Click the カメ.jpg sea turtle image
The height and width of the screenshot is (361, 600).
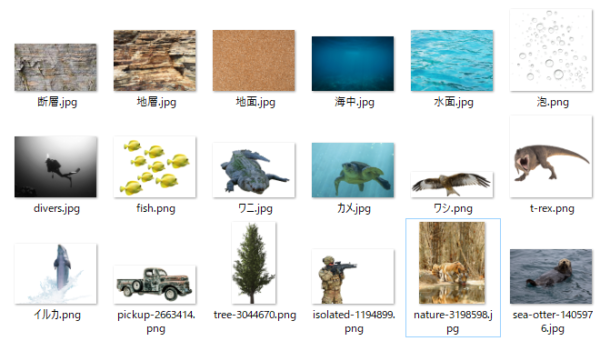coord(353,170)
